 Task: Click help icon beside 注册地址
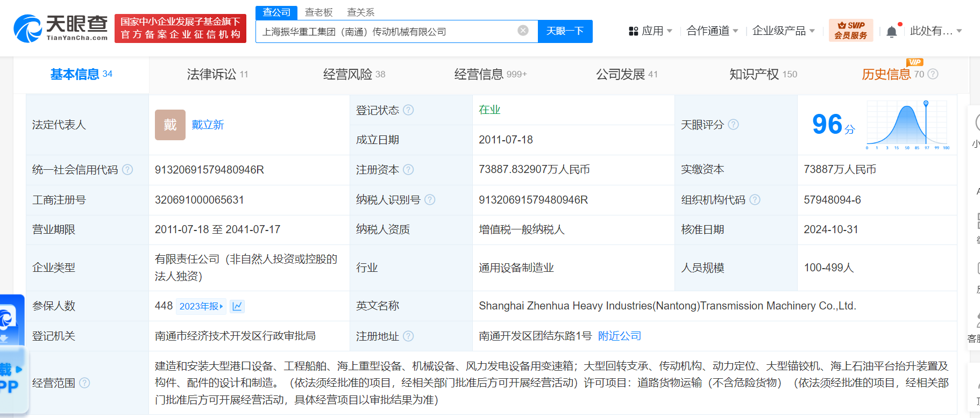click(x=408, y=336)
